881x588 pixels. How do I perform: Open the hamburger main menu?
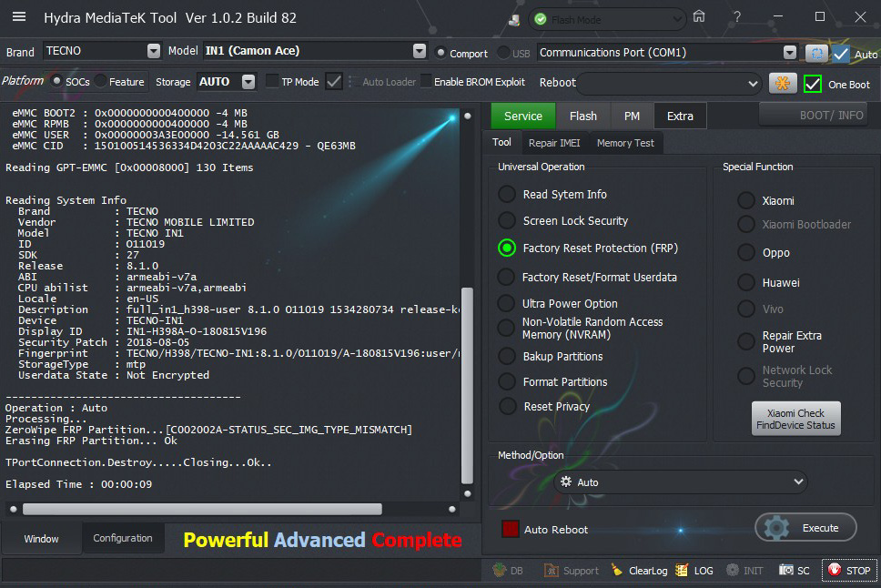point(19,17)
